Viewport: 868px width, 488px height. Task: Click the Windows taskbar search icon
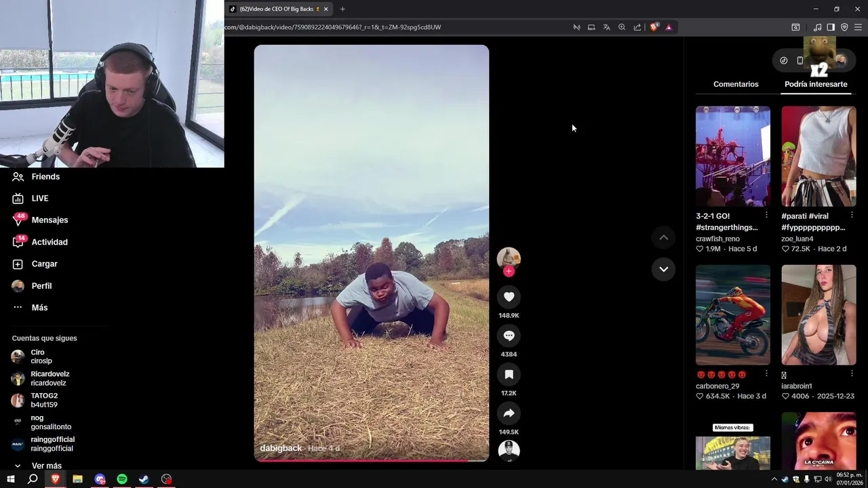point(33,479)
